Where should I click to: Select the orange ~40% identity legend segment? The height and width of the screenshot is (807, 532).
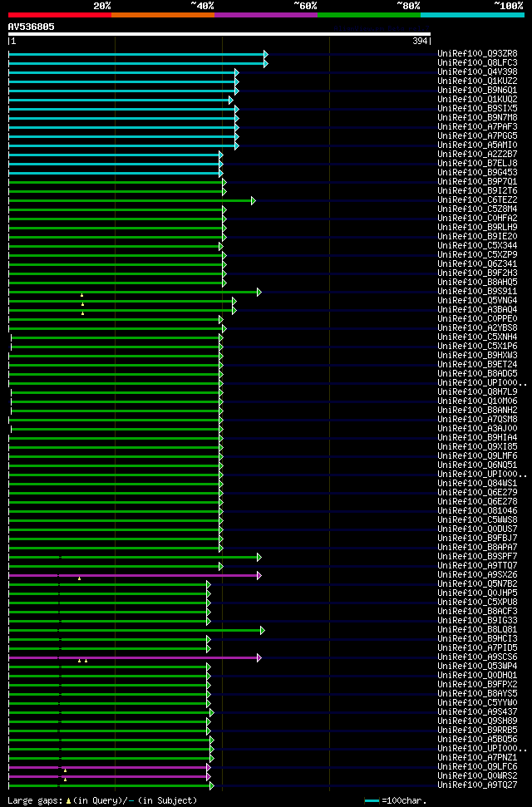[163, 15]
